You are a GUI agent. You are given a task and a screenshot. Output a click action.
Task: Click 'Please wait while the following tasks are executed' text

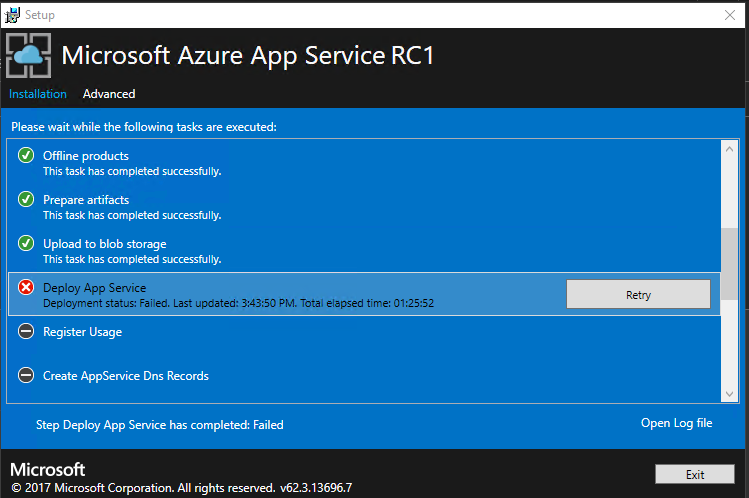144,127
